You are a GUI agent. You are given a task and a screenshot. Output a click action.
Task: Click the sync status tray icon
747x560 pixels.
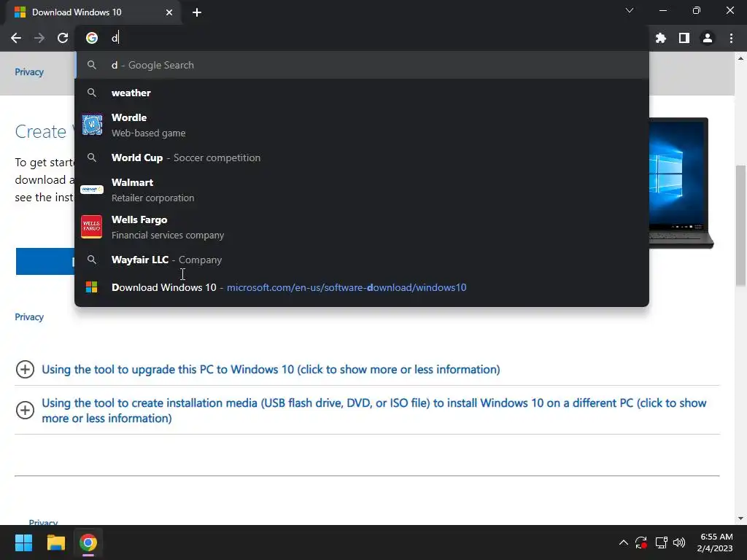coord(641,542)
